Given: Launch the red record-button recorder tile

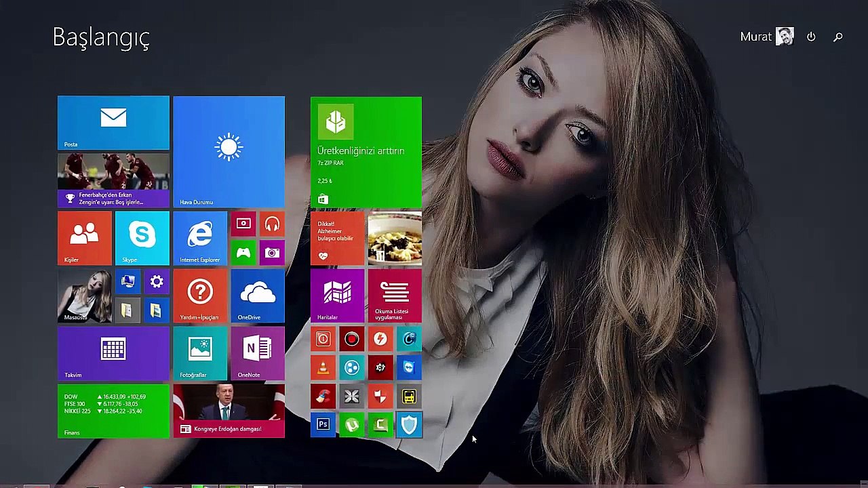Looking at the screenshot, I should [351, 339].
